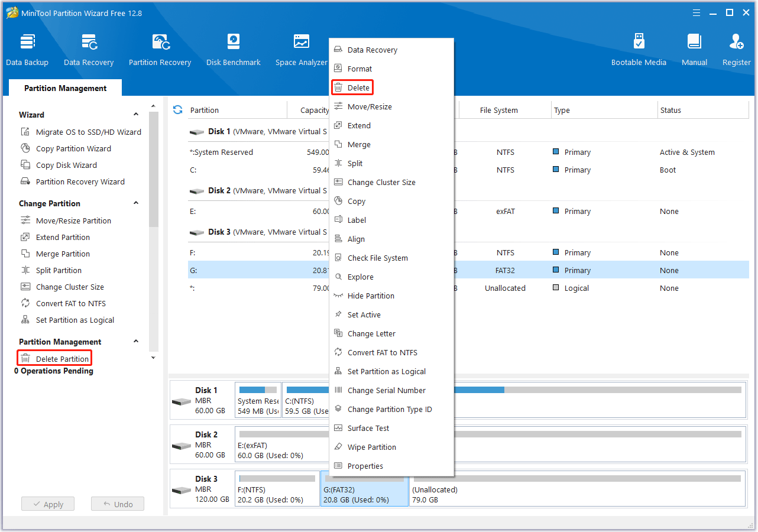
Task: Open the Manual from toolbar
Action: [694, 50]
